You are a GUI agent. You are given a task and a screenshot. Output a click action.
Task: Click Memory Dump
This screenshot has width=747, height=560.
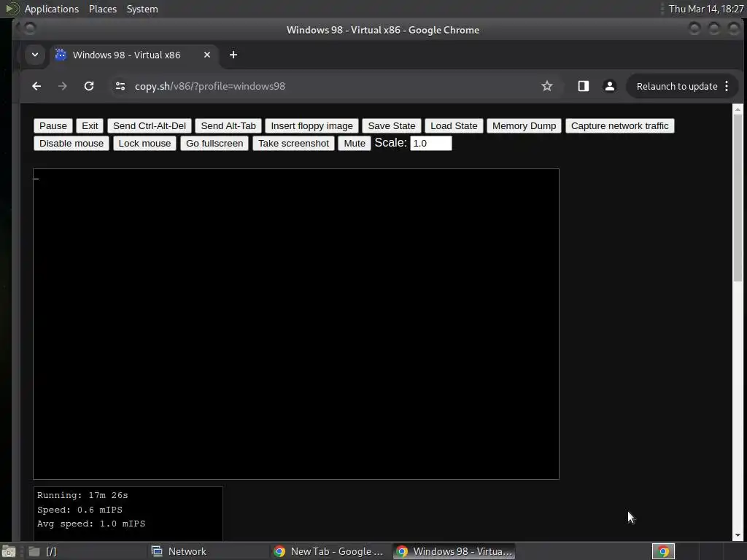(x=524, y=125)
